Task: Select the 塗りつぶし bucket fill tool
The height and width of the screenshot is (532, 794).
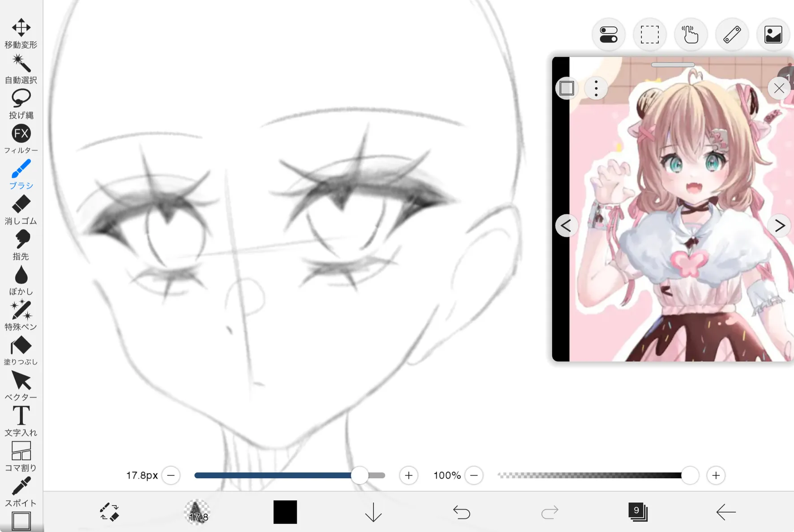Action: coord(21,351)
